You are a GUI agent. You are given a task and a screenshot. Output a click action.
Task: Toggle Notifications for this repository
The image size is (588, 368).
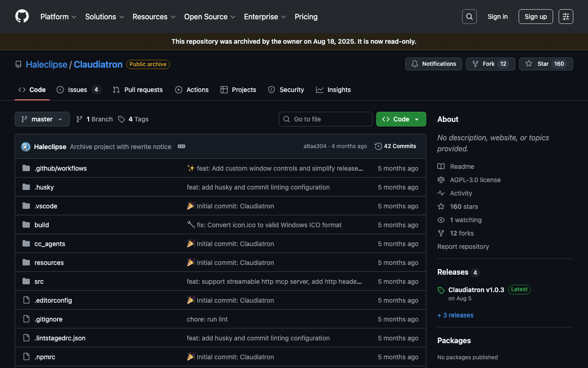[x=433, y=64]
